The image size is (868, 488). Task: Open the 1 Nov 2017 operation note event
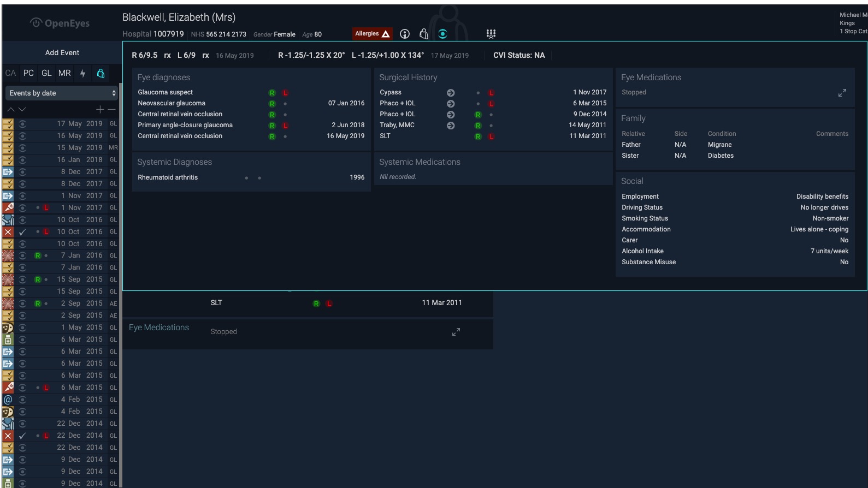tap(76, 208)
